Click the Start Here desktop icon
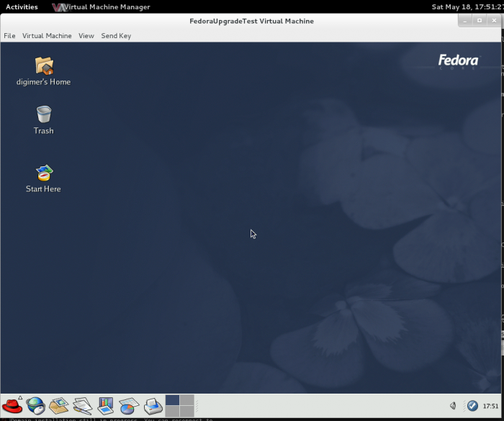The height and width of the screenshot is (421, 504). [44, 173]
